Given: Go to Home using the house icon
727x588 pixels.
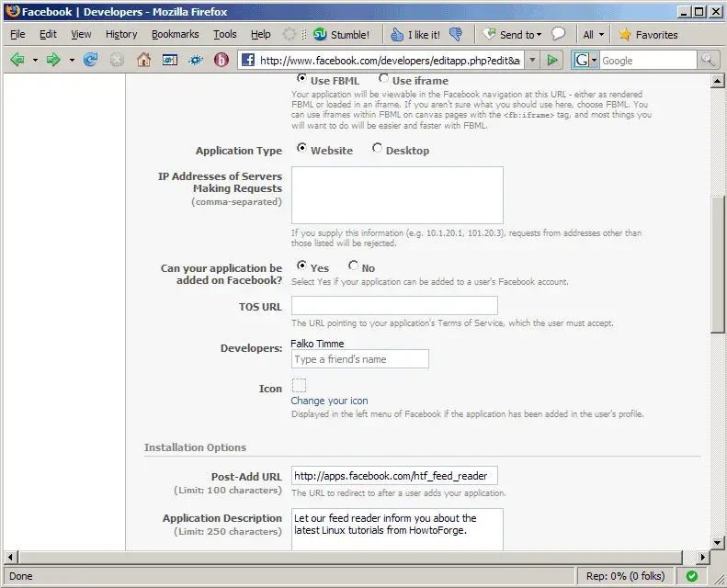Looking at the screenshot, I should [x=143, y=60].
